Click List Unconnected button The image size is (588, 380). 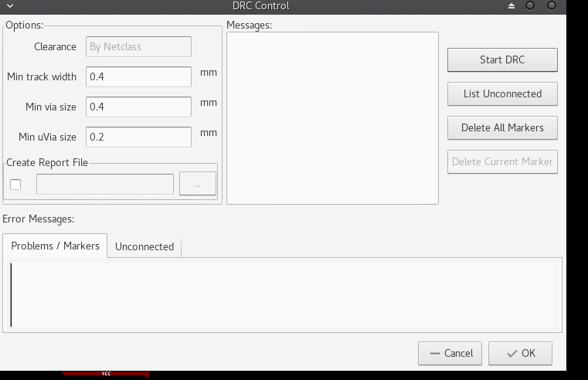point(502,94)
